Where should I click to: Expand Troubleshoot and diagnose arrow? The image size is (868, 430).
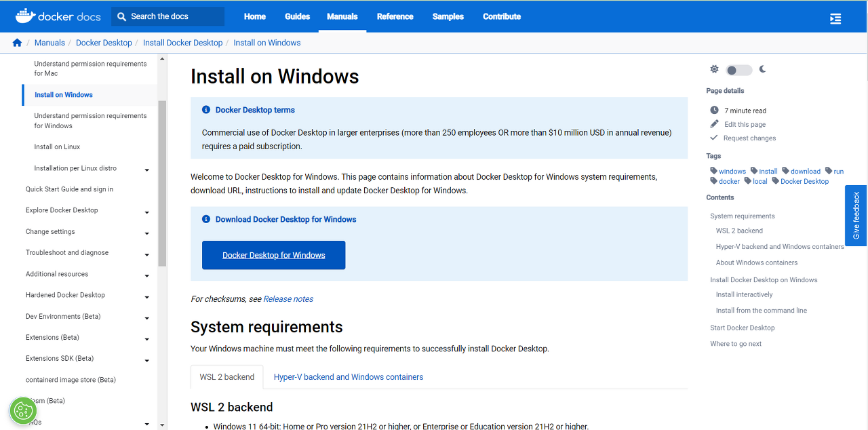click(147, 254)
